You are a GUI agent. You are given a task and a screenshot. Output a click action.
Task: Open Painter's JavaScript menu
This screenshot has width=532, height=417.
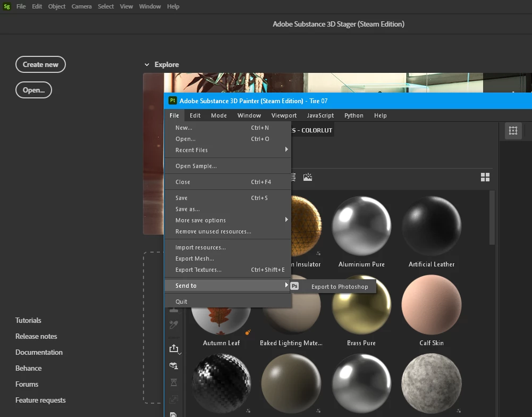pos(320,115)
